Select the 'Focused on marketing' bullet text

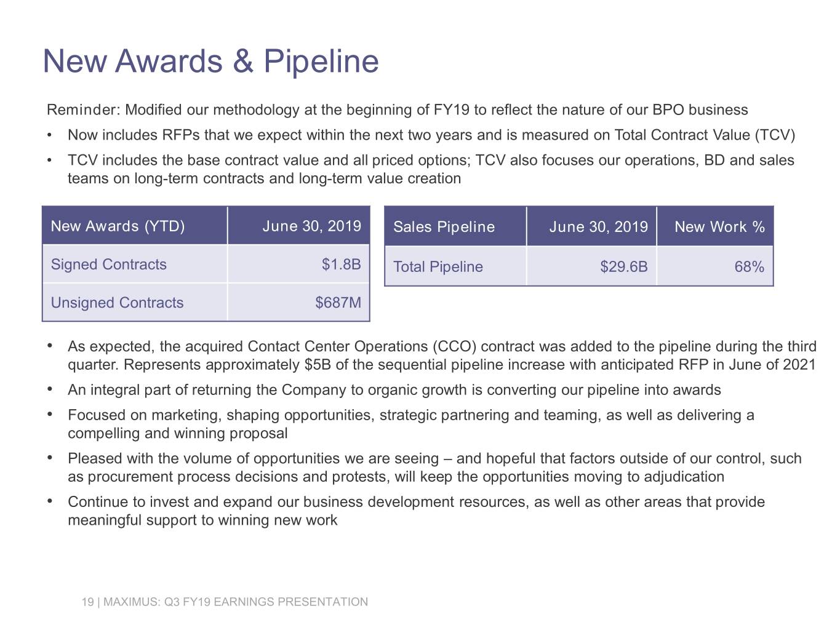point(410,424)
